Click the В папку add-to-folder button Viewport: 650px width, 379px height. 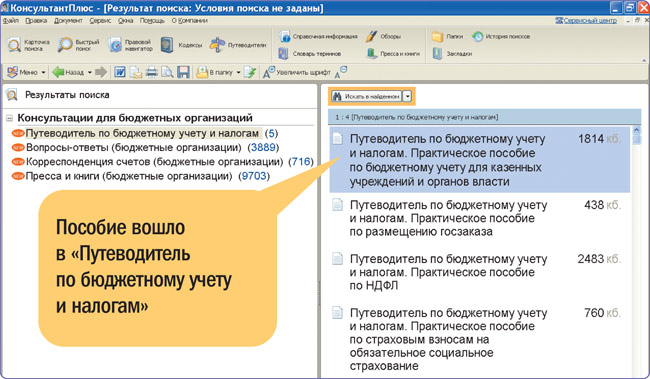tap(214, 72)
